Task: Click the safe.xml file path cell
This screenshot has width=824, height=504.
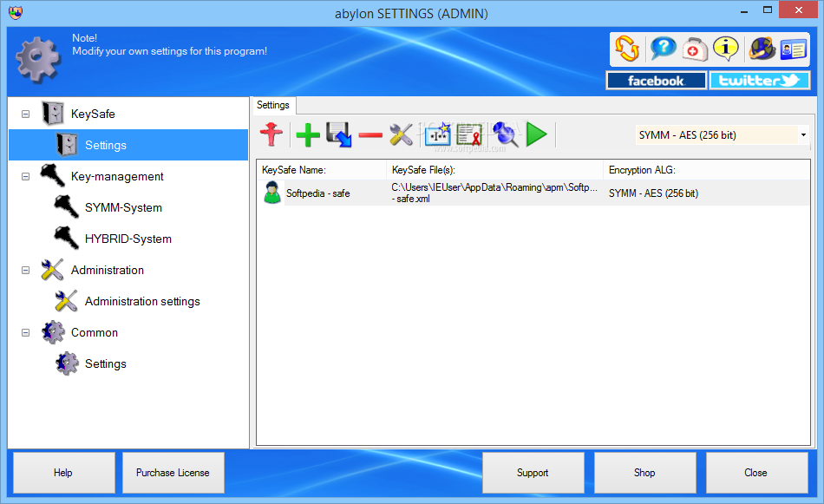Action: tap(494, 193)
